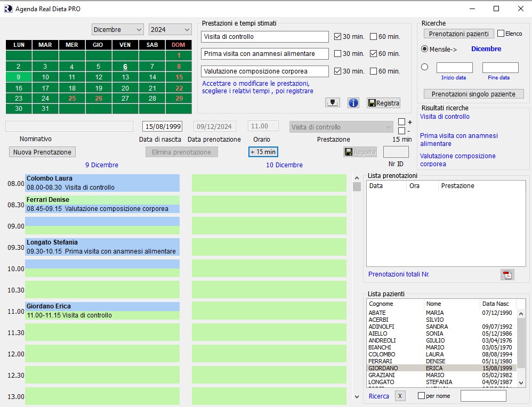Click the 12.00 slot on 9 Dicembre
The image size is (532, 407).
102,353
